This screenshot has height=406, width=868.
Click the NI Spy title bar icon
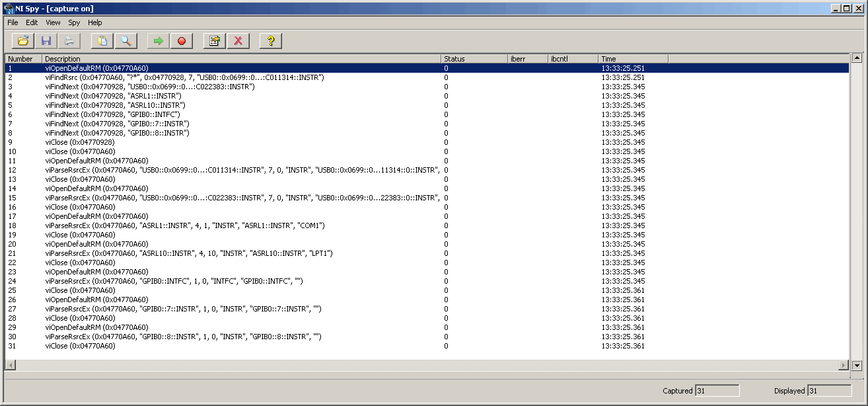point(9,9)
